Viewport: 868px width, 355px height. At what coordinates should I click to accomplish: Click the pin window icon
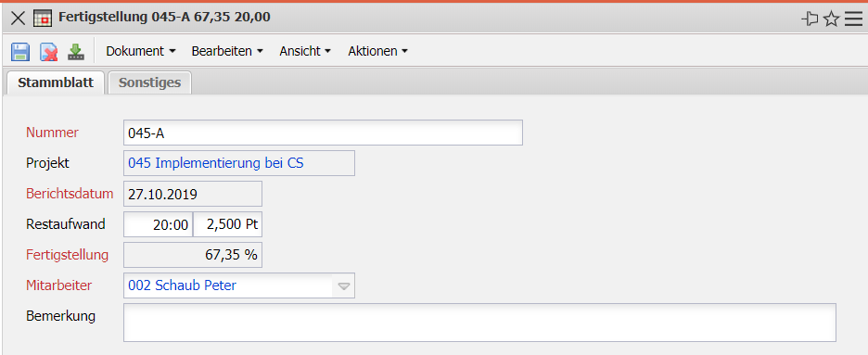810,19
